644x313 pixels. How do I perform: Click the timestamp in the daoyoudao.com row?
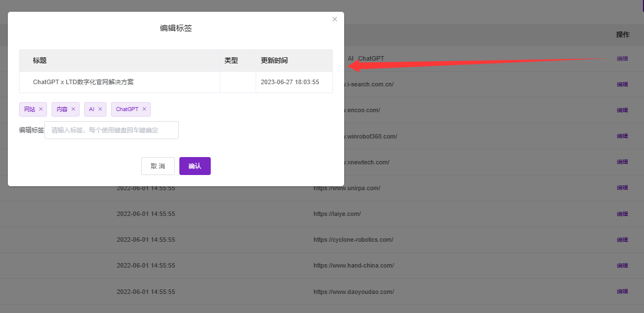pos(146,292)
